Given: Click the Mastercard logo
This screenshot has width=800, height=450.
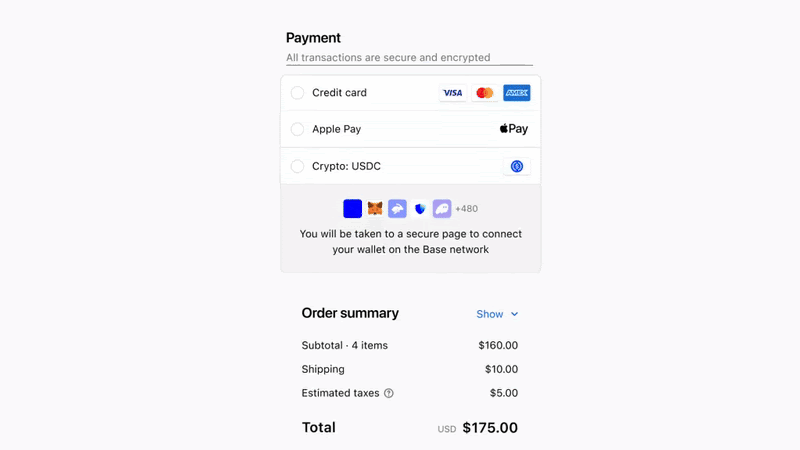Looking at the screenshot, I should (485, 93).
